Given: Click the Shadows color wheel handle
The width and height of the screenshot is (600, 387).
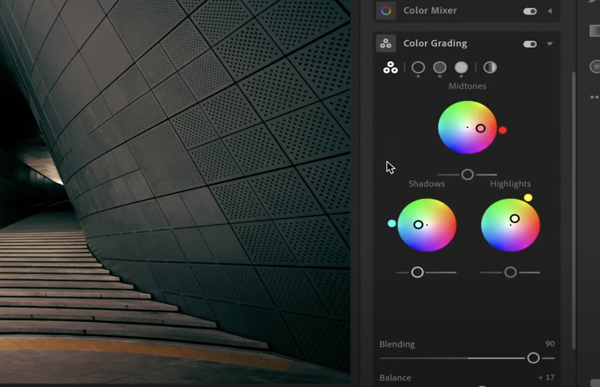Looking at the screenshot, I should [x=418, y=225].
